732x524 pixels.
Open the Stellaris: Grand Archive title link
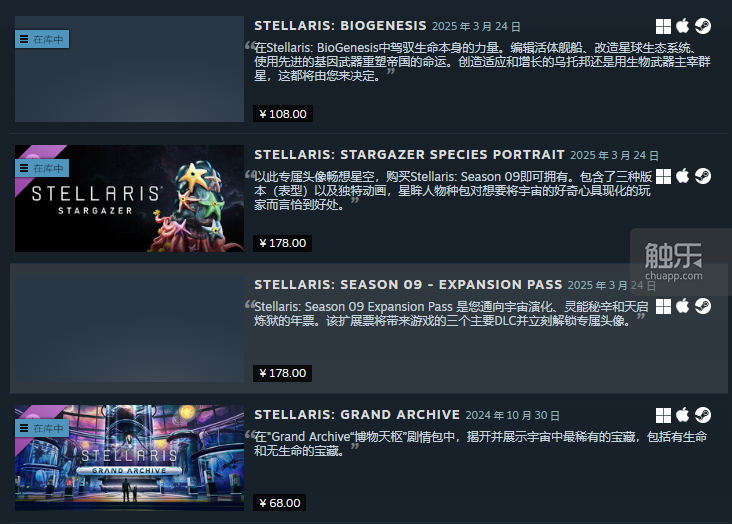[x=357, y=415]
